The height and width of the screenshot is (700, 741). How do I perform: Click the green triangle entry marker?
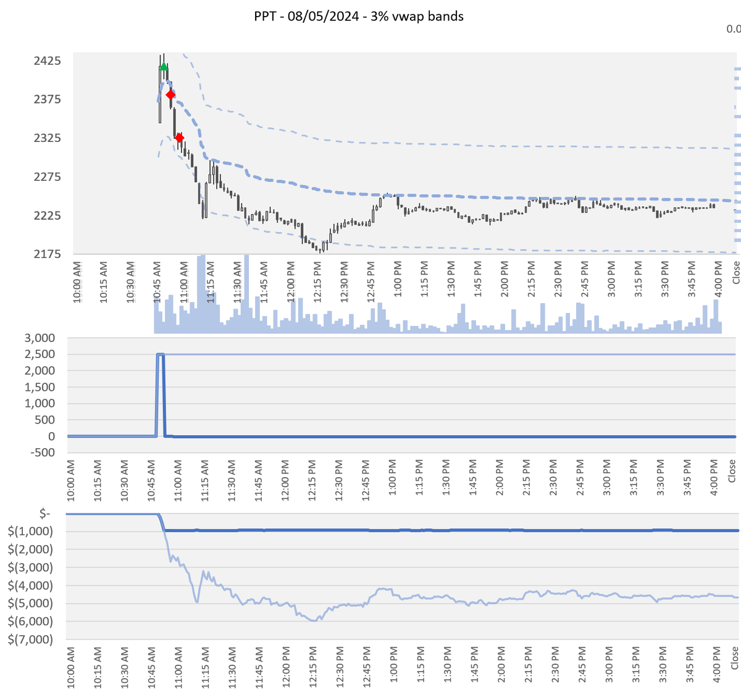(164, 67)
